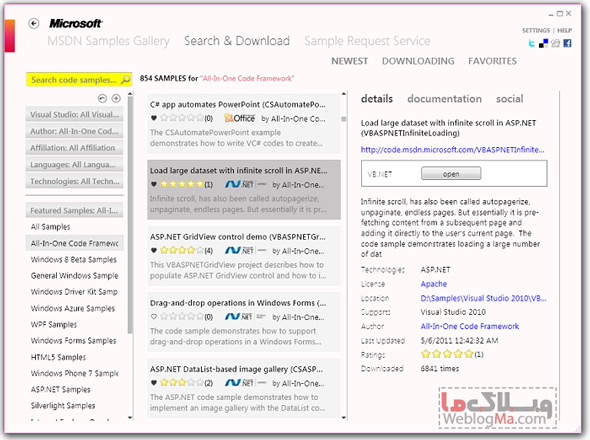Click the Delicious bookmark icon
This screenshot has height=440, width=590.
tap(543, 44)
